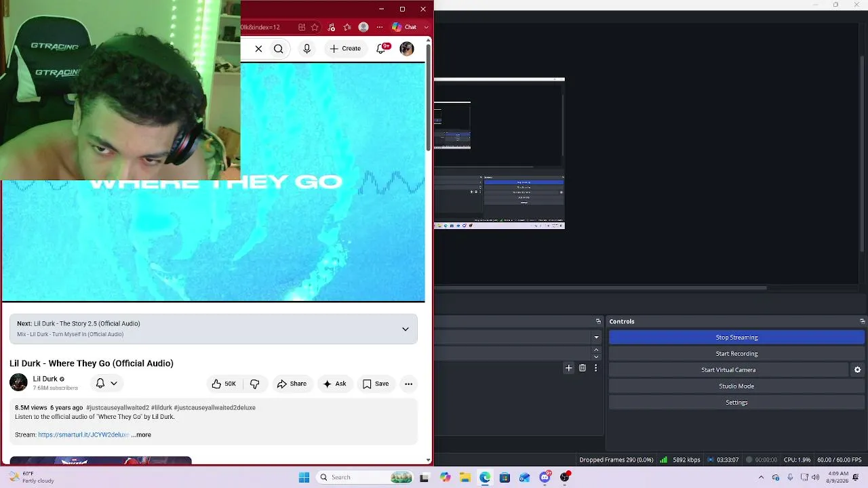Viewport: 868px width, 488px height.
Task: Click the YouTube Create button
Action: (345, 49)
